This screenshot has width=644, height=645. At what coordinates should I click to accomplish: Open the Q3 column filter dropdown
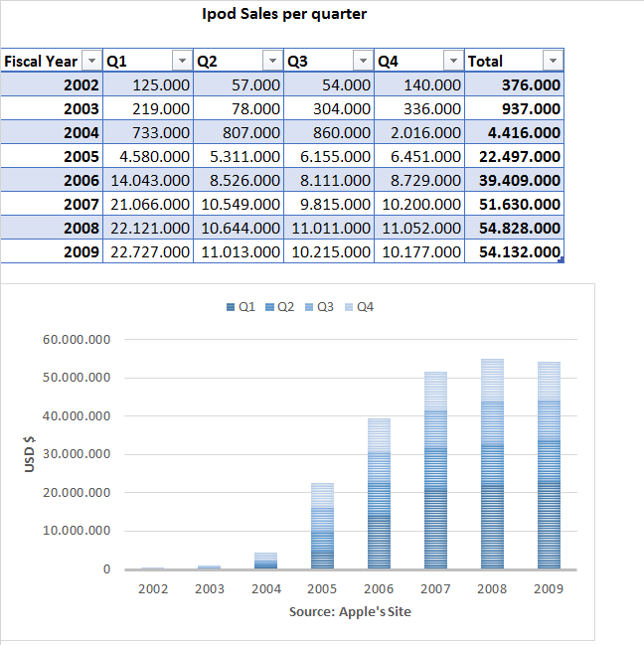pyautogui.click(x=362, y=62)
